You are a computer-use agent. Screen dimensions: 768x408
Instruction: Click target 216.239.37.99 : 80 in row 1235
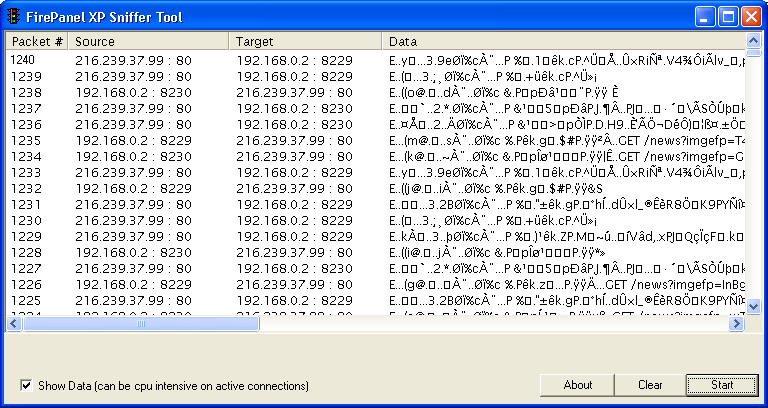point(294,141)
